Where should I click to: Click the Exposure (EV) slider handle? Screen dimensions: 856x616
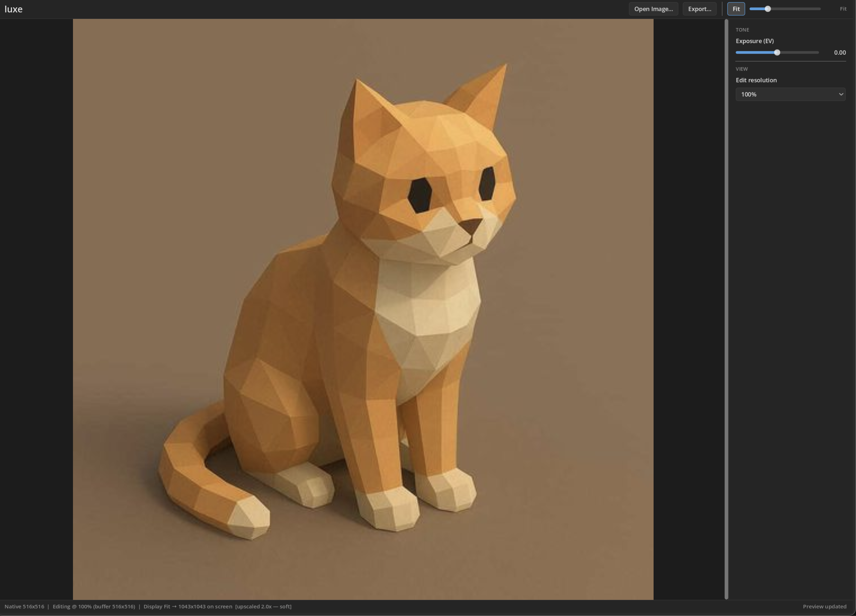777,53
